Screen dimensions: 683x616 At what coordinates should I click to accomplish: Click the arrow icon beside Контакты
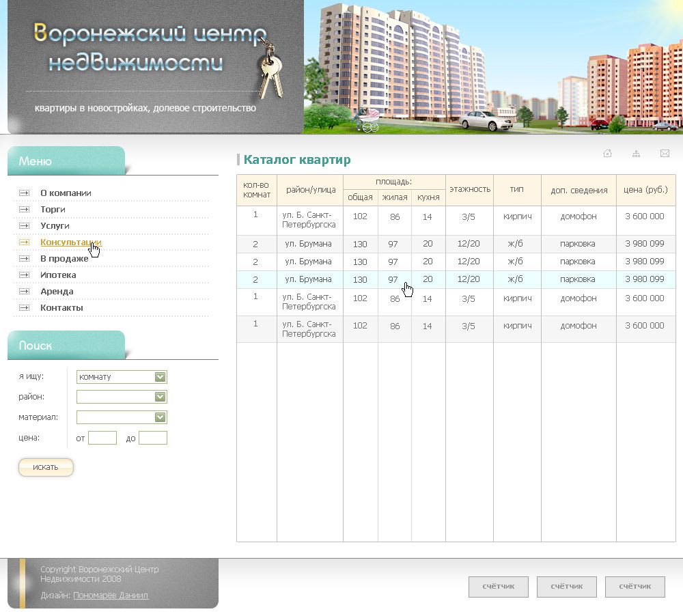(x=25, y=308)
